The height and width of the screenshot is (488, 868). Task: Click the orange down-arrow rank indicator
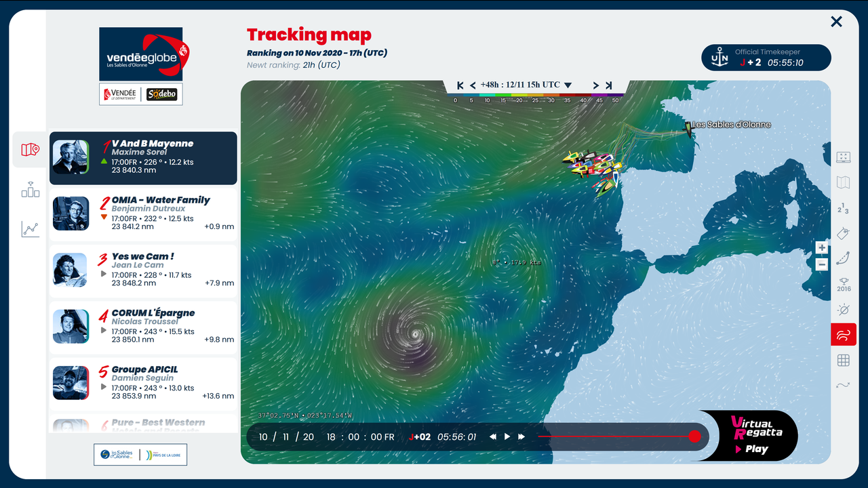(104, 218)
